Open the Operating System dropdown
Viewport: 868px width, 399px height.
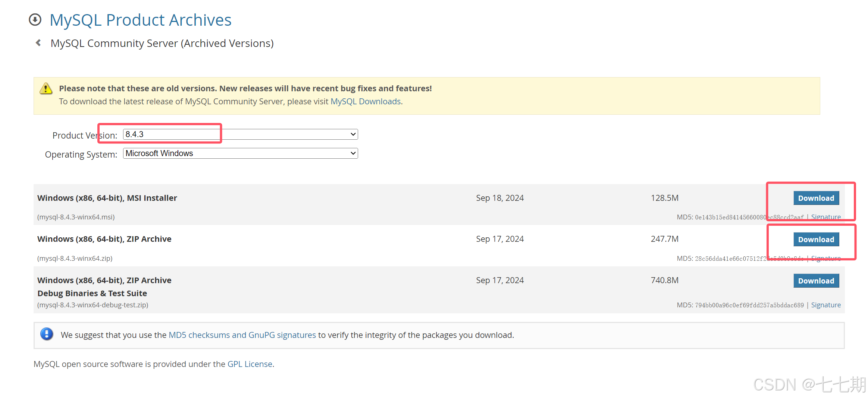tap(240, 153)
